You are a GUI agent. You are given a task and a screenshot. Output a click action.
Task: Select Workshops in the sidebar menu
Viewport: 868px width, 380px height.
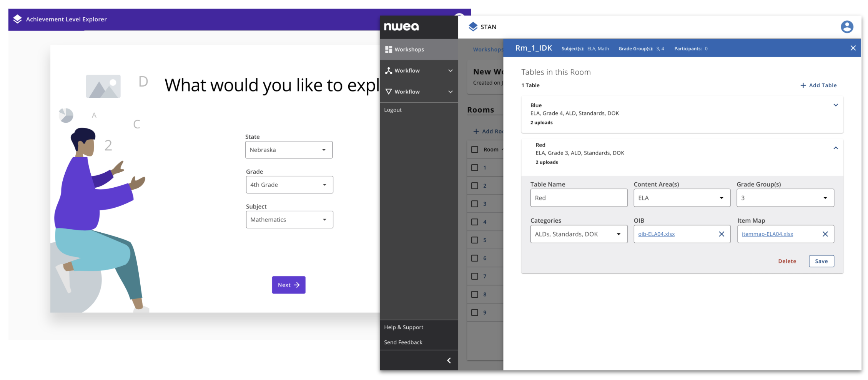pos(419,50)
